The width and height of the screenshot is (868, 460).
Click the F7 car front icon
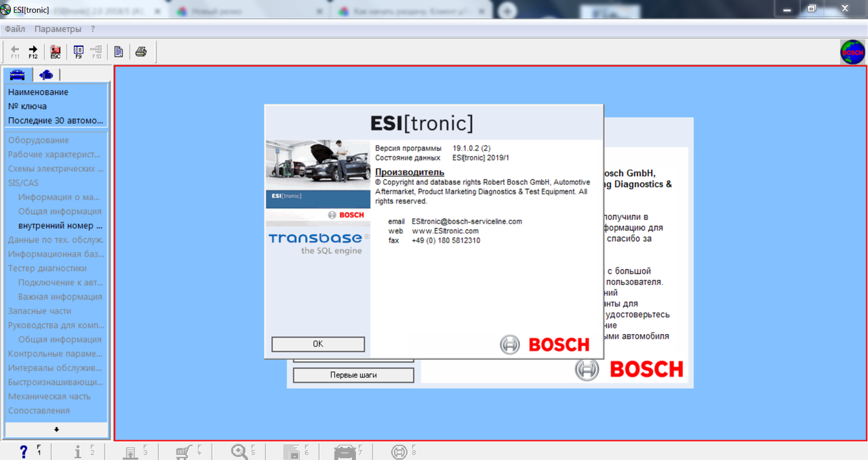coord(346,452)
